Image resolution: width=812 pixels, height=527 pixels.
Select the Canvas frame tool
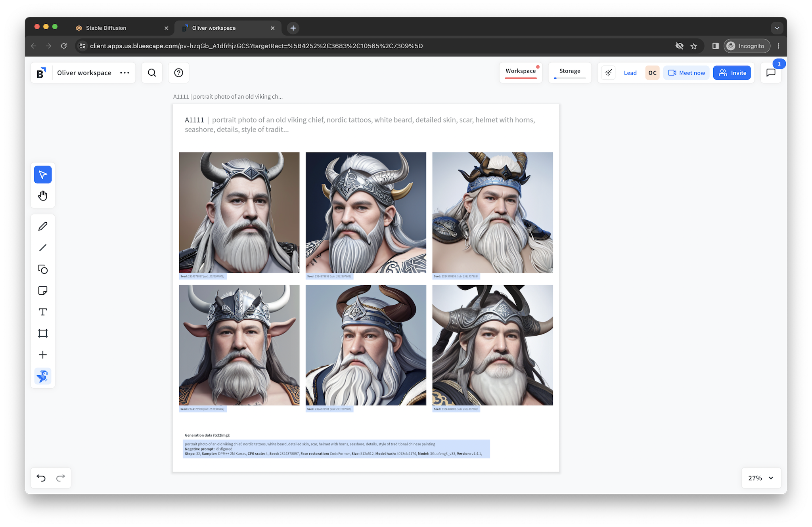43,333
